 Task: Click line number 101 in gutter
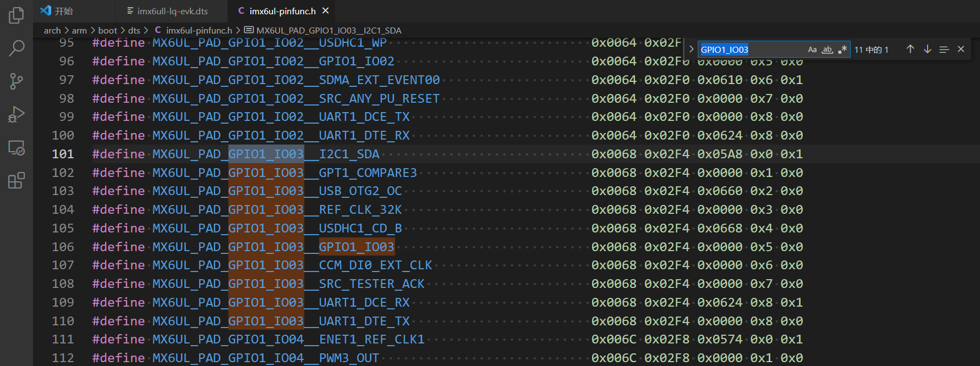coord(63,154)
